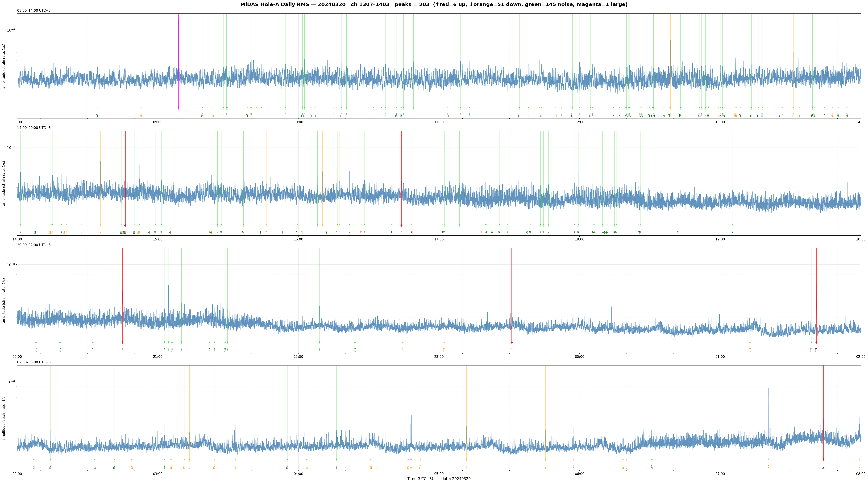Click the green peak label "000"
This screenshot has height=483, width=868.
pos(97,115)
